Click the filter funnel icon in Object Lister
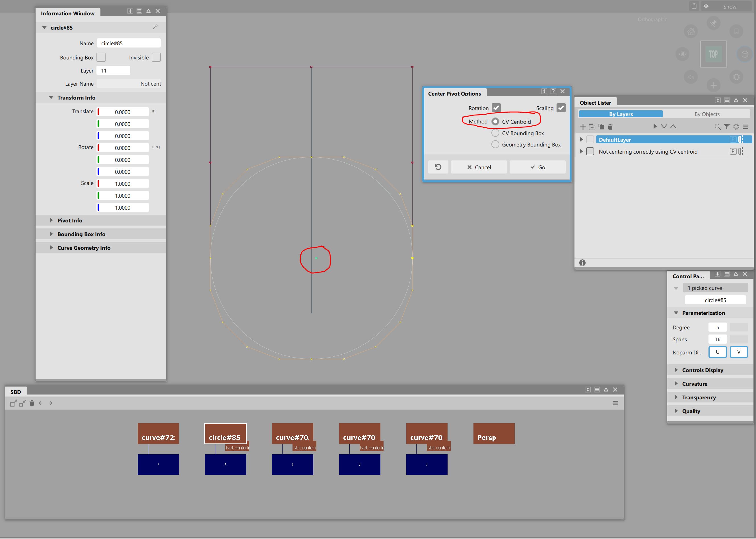This screenshot has height=539, width=756. click(727, 127)
